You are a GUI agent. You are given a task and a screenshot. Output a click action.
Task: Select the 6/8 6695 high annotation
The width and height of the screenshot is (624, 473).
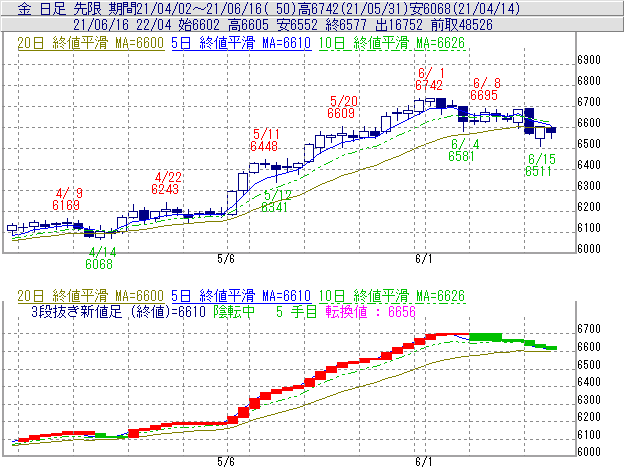click(x=484, y=89)
